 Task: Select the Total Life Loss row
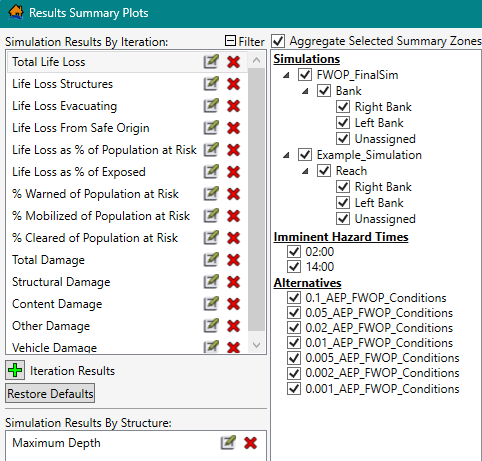(x=127, y=62)
